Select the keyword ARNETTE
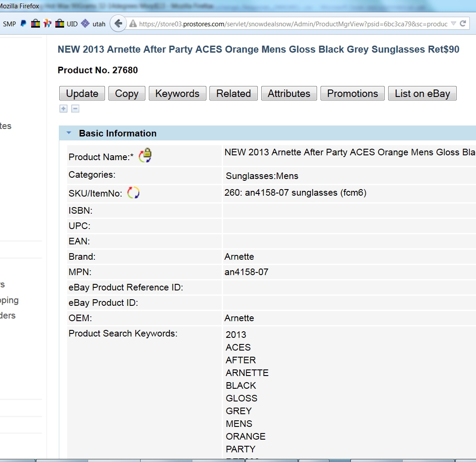 click(x=247, y=373)
